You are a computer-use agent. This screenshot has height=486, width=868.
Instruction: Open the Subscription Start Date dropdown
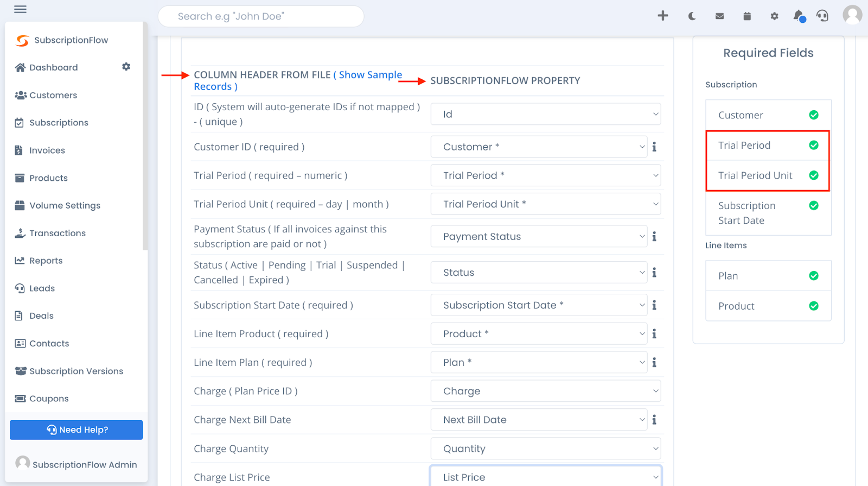(539, 305)
